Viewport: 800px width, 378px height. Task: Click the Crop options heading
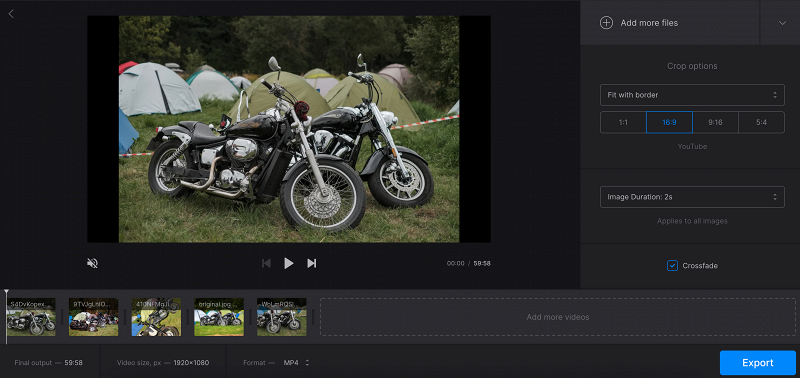pos(692,66)
